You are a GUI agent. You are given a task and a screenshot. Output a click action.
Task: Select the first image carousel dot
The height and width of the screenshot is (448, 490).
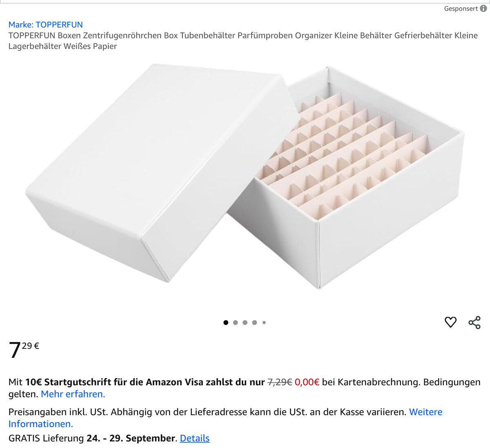click(x=226, y=322)
